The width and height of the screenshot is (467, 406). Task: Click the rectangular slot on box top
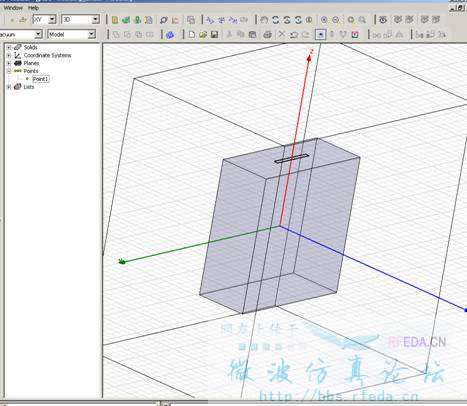click(x=292, y=158)
